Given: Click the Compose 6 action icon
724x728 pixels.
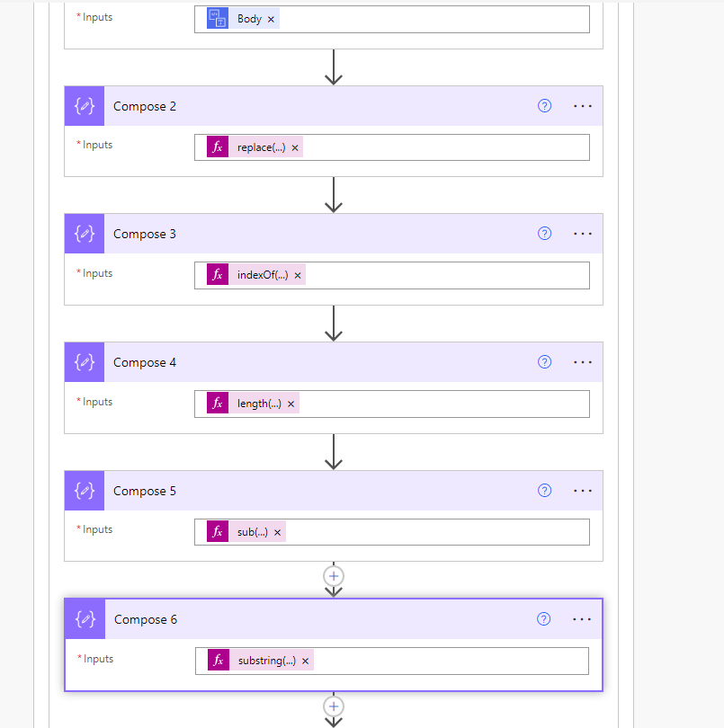Looking at the screenshot, I should click(84, 618).
